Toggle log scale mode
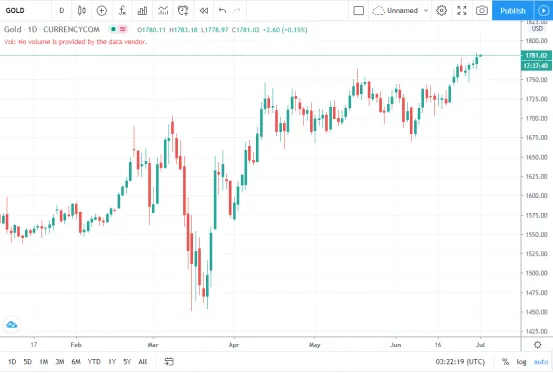The width and height of the screenshot is (553, 373). [521, 362]
